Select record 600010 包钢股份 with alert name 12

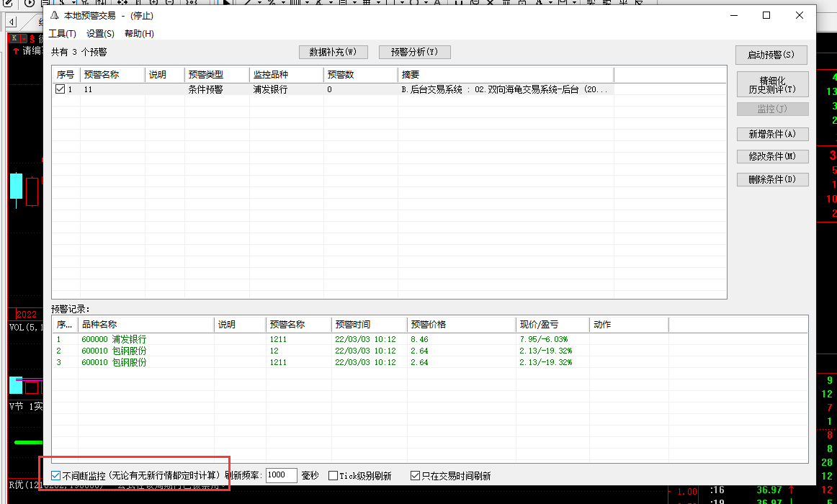click(x=114, y=351)
